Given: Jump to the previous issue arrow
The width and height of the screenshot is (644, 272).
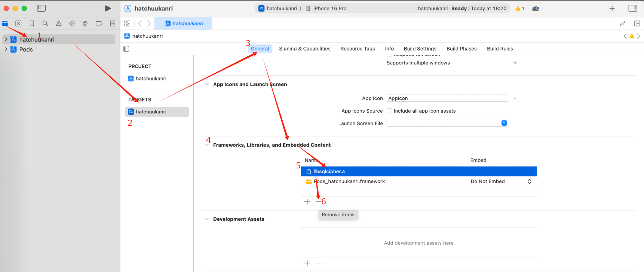Looking at the screenshot, I should (x=625, y=36).
